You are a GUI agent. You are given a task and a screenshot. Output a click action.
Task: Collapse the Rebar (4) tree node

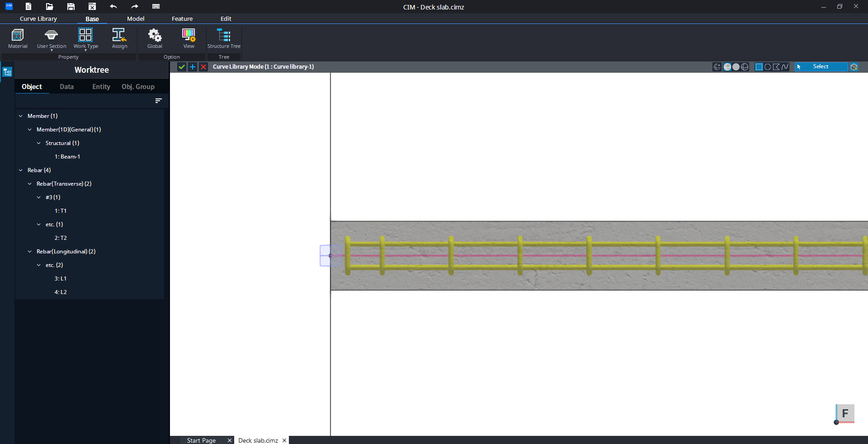pyautogui.click(x=20, y=170)
